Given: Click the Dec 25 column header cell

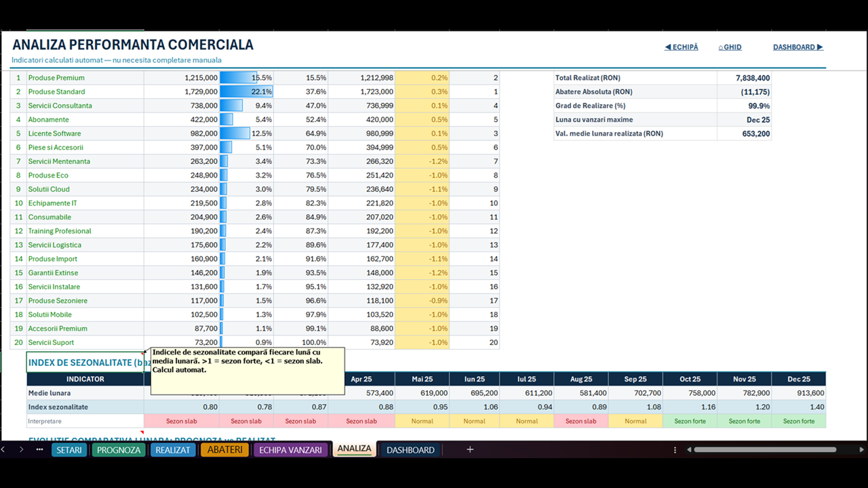Looking at the screenshot, I should click(x=799, y=379).
